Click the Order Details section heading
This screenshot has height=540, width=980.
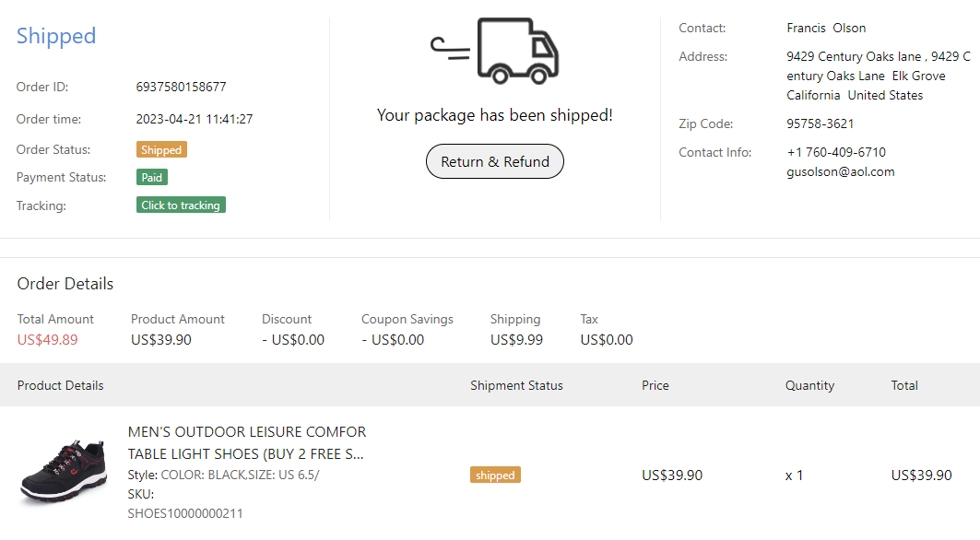tap(65, 284)
